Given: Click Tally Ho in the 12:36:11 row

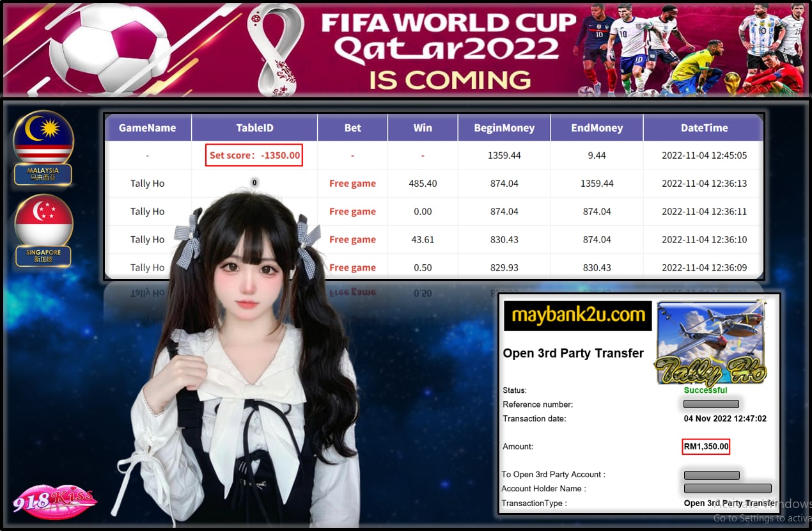Looking at the screenshot, I should [148, 212].
